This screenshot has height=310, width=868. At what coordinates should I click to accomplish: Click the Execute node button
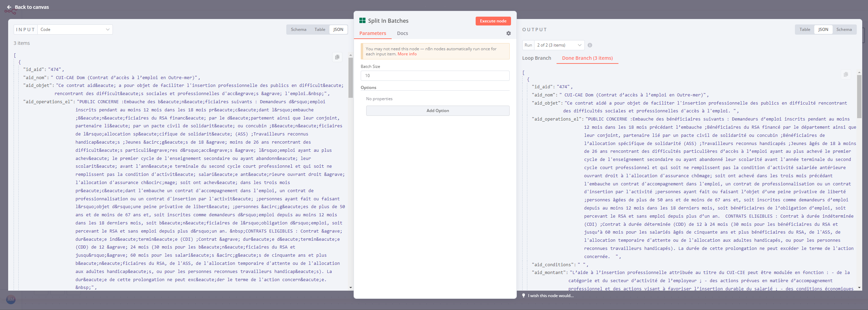pyautogui.click(x=493, y=21)
